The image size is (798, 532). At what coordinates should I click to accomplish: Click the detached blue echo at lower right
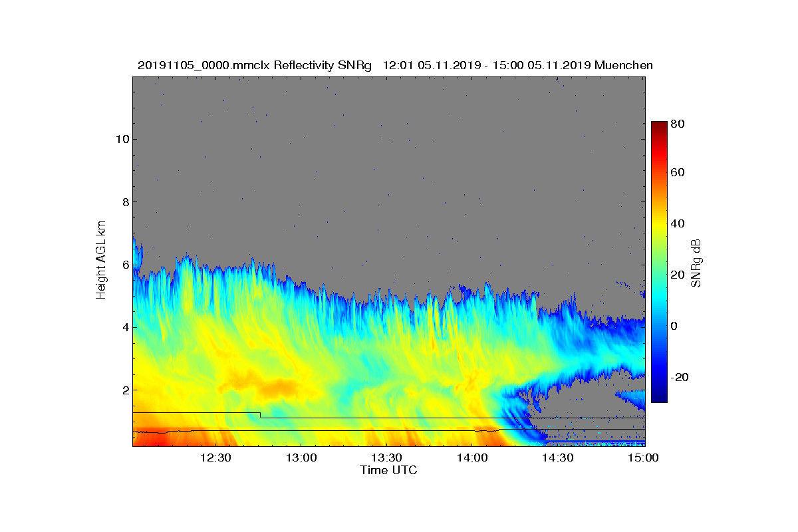(x=632, y=399)
